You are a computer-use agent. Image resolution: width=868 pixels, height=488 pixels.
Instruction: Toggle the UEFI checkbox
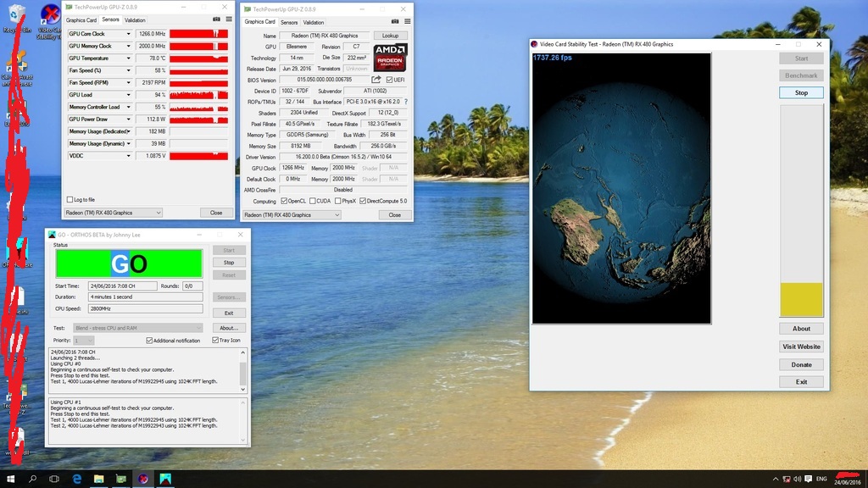[x=389, y=80]
